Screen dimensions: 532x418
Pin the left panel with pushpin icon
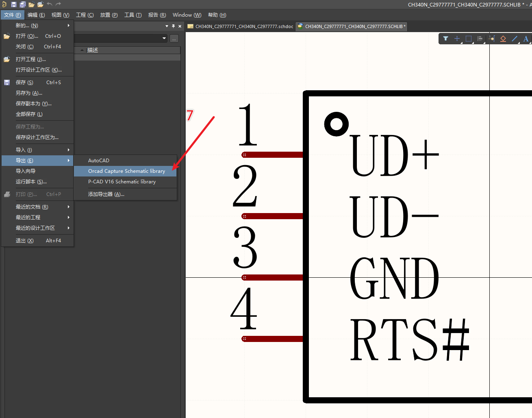pos(173,26)
